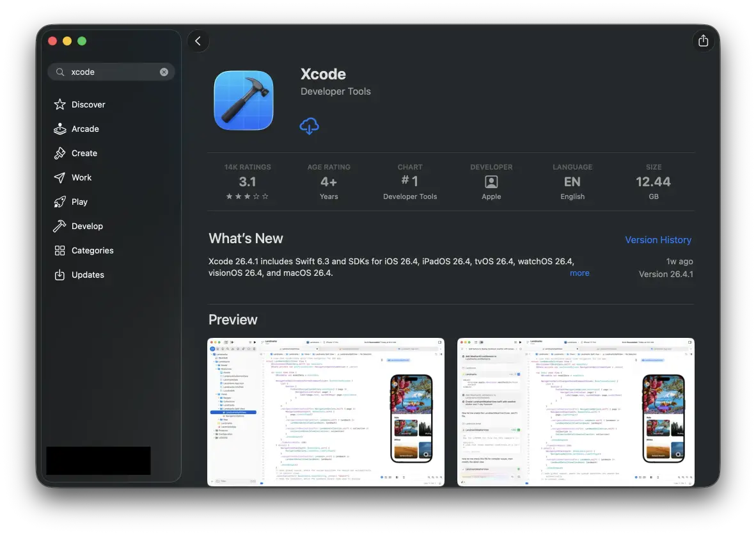Click the Work paper plane icon
756x535 pixels.
click(x=59, y=177)
